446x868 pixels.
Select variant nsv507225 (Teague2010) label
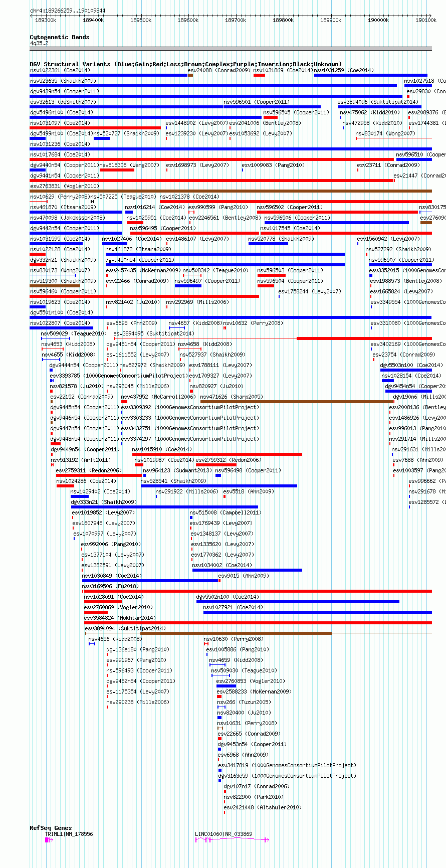pyautogui.click(x=123, y=197)
